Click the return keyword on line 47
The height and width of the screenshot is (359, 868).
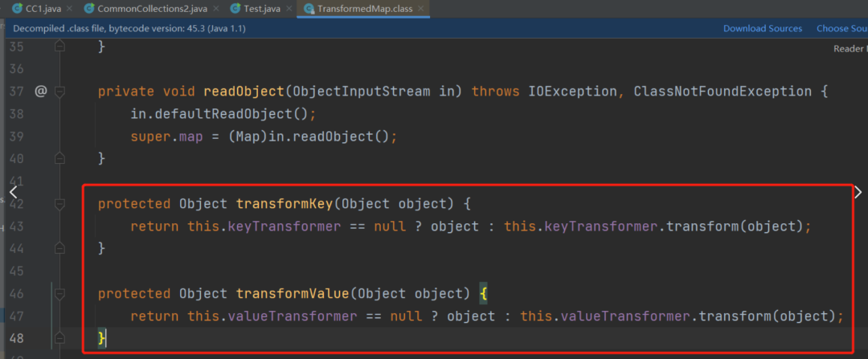(x=154, y=316)
